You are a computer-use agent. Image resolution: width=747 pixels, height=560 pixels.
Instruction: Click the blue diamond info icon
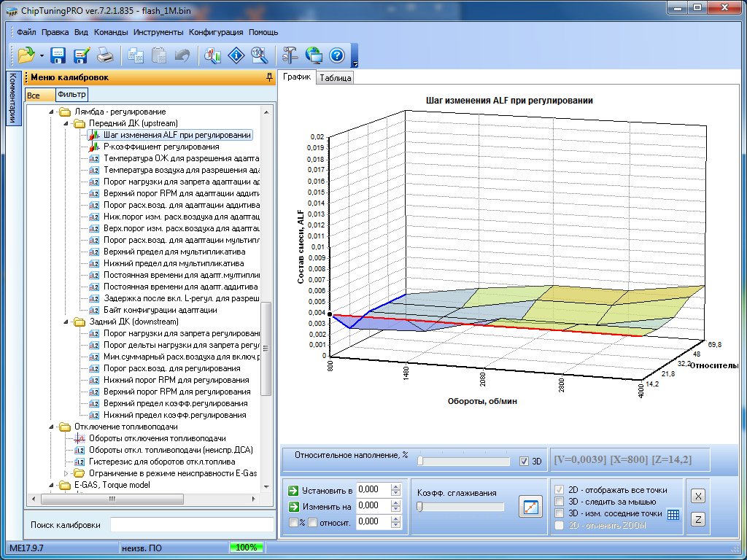(x=236, y=55)
